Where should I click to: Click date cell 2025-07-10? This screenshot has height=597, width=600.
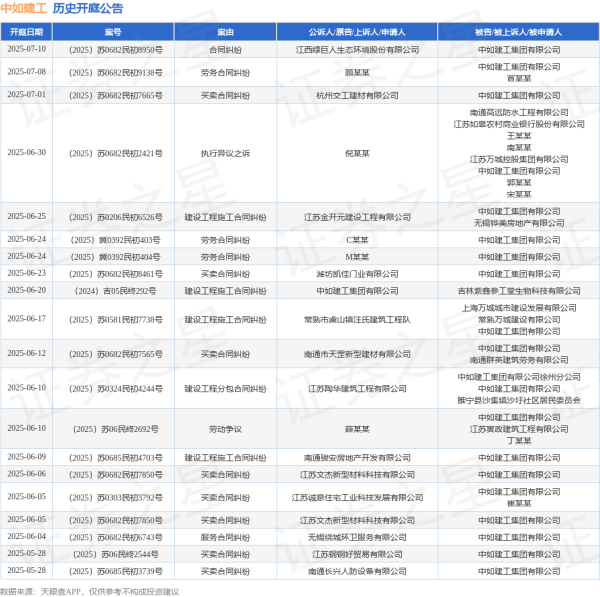point(26,49)
